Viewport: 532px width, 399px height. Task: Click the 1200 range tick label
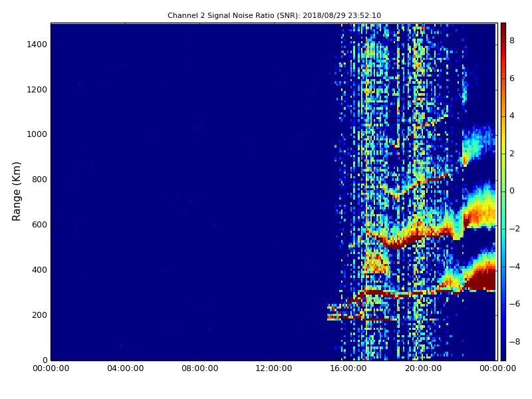pyautogui.click(x=37, y=90)
